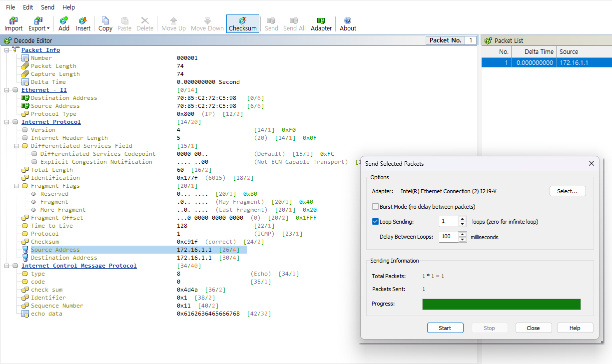612x364 pixels.
Task: Click the Delay Between Loops field
Action: pyautogui.click(x=449, y=237)
